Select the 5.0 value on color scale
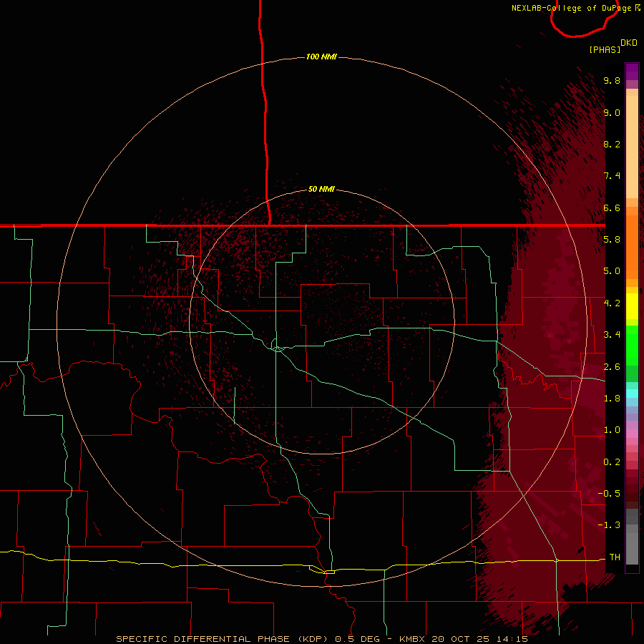Viewport: 644px width, 644px height. 612,271
